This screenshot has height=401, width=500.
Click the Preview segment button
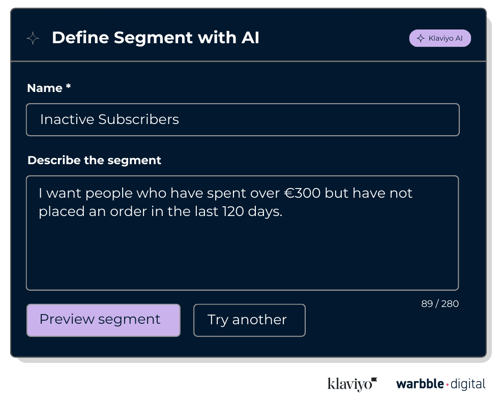point(103,320)
